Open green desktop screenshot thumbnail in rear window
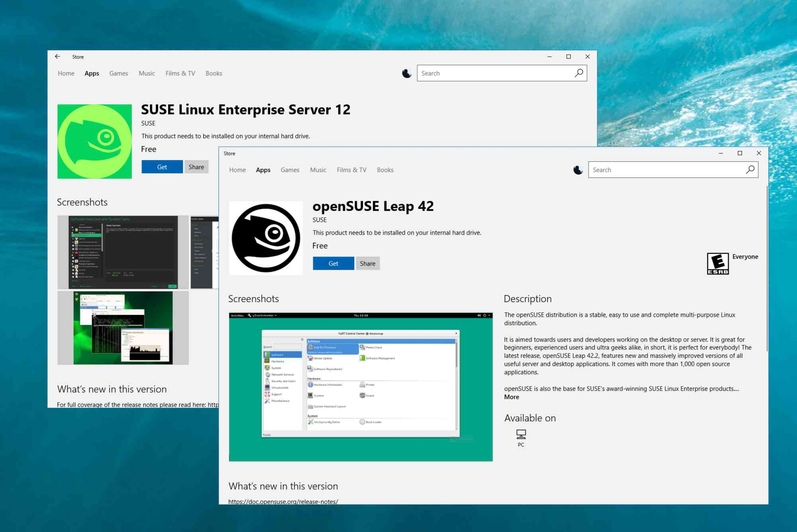797x532 pixels. click(x=123, y=328)
